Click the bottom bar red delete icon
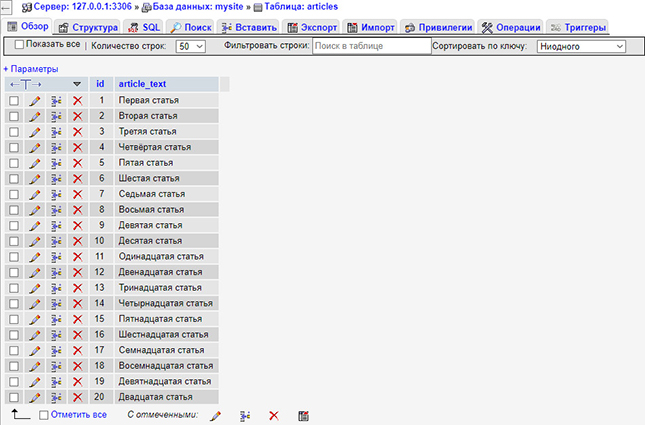Image resolution: width=645 pixels, height=425 pixels. (273, 415)
